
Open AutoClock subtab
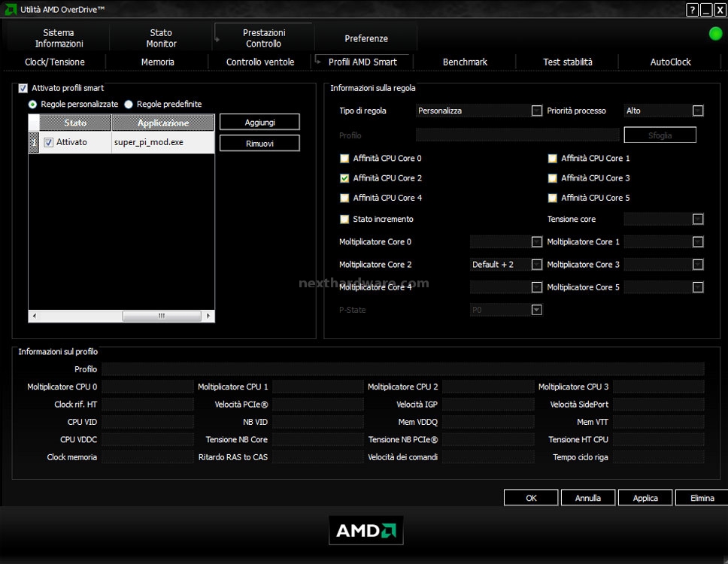pyautogui.click(x=670, y=62)
